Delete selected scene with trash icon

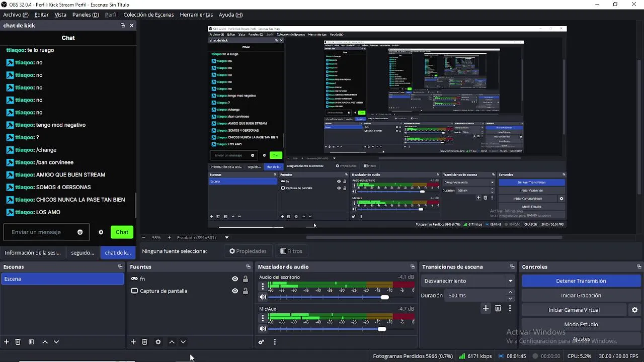pyautogui.click(x=18, y=342)
